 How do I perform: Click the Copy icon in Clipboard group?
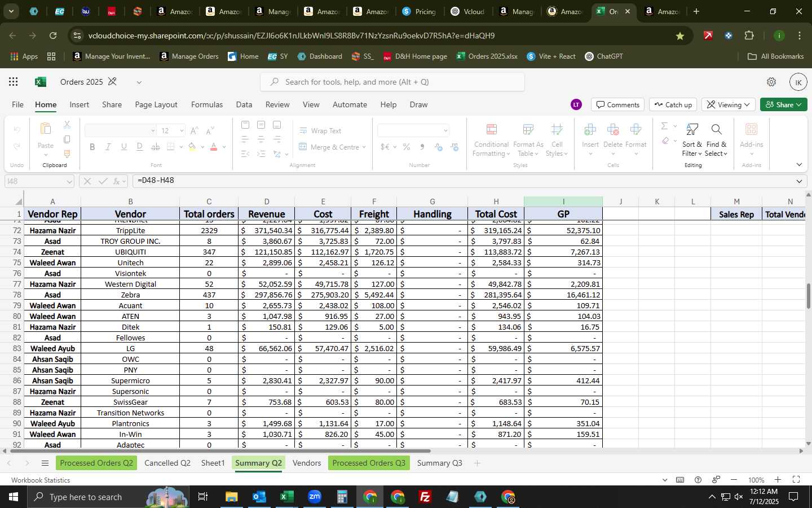point(67,139)
